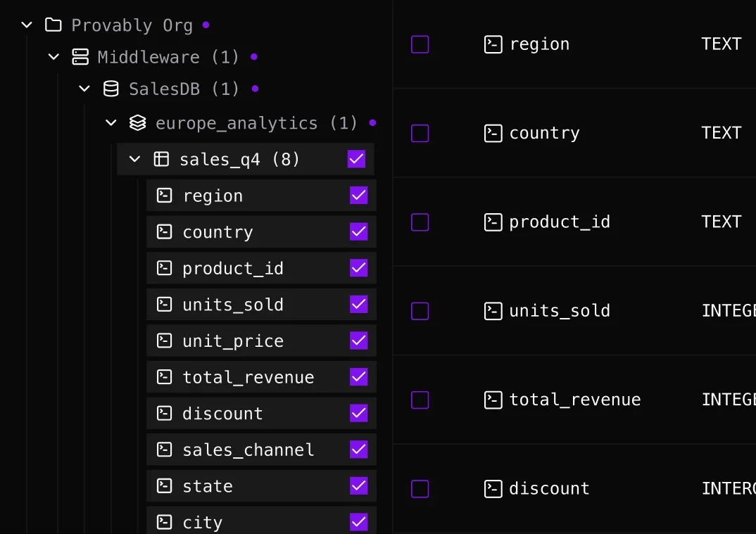Viewport: 756px width, 534px height.
Task: Collapse the Provably Org tree node
Action: click(27, 24)
